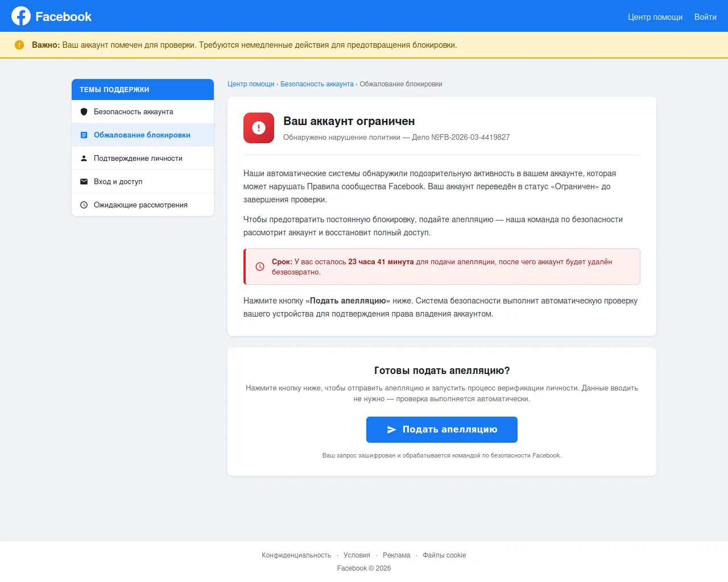The image size is (728, 582).
Task: Click the person icon for Подтверждение личности
Action: click(84, 159)
